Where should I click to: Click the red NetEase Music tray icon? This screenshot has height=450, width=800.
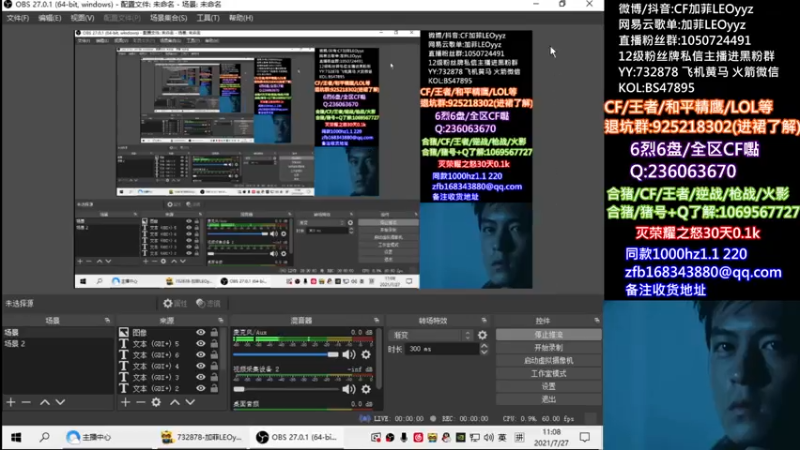pos(418,438)
